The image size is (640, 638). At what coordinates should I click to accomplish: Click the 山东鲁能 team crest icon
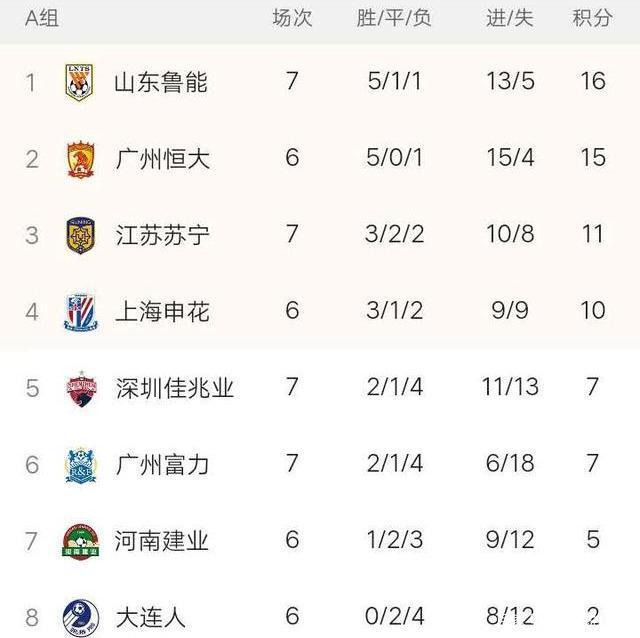pyautogui.click(x=80, y=81)
